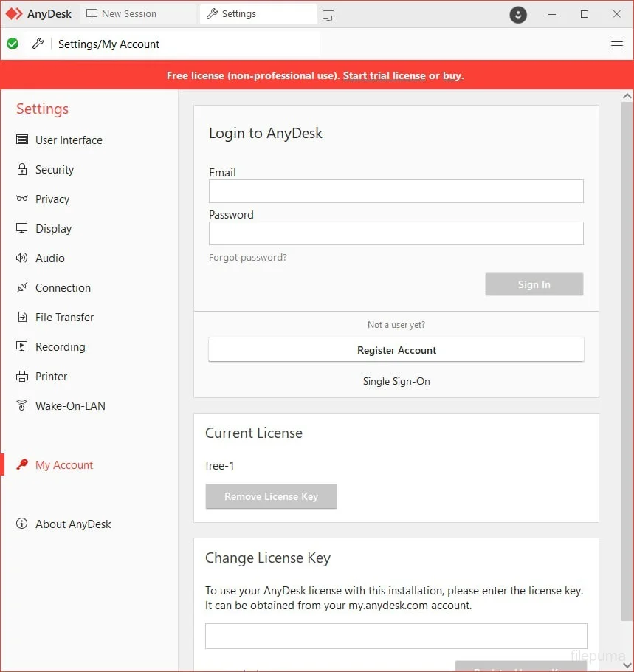634x672 pixels.
Task: Select the Settings tab
Action: (x=258, y=14)
